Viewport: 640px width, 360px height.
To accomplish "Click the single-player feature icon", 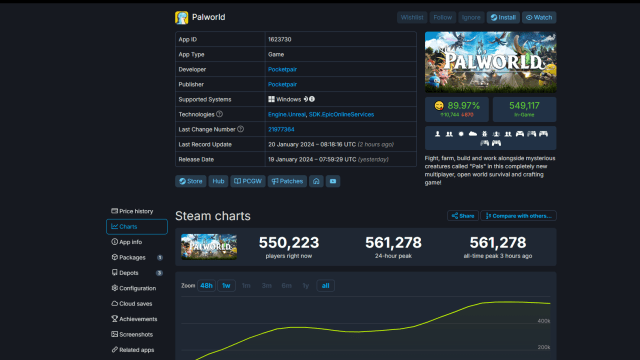I will point(438,134).
